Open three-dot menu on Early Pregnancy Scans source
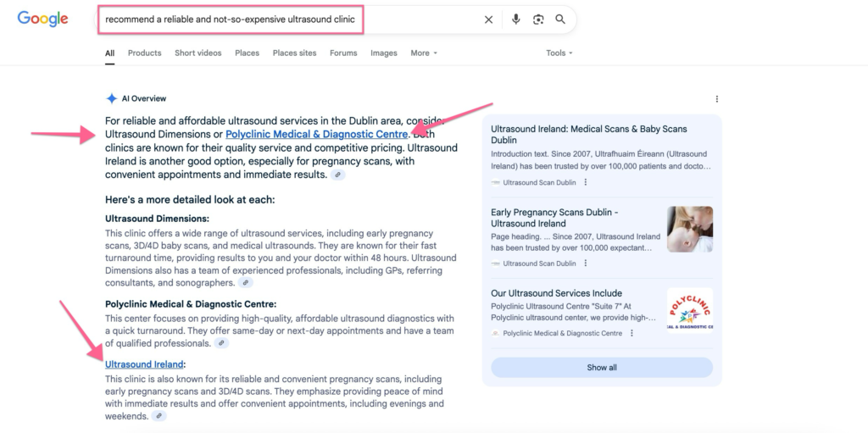868x433 pixels. point(586,263)
